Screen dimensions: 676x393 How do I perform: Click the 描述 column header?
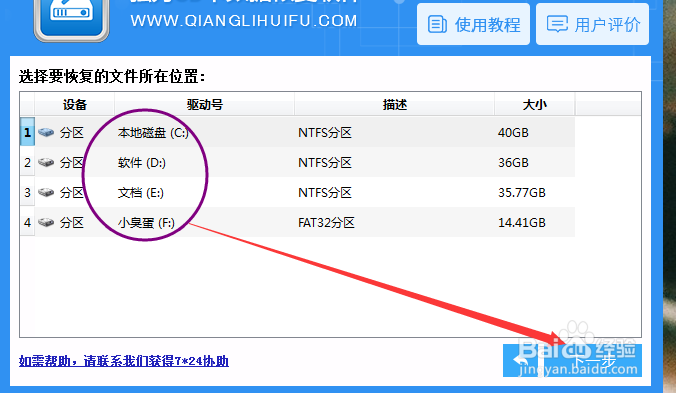click(x=394, y=105)
